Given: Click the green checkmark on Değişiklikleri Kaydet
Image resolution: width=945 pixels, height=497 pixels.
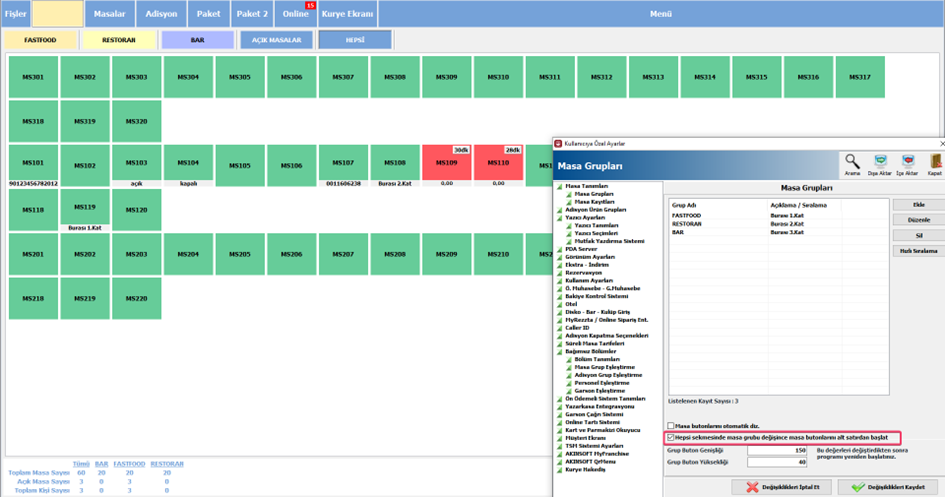Looking at the screenshot, I should 858,487.
